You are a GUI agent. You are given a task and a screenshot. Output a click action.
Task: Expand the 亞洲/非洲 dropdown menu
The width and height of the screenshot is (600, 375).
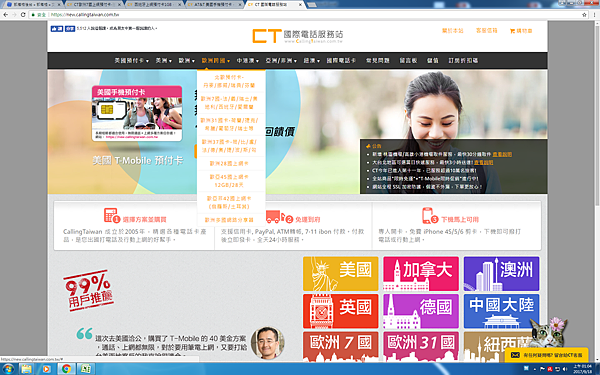coord(281,60)
